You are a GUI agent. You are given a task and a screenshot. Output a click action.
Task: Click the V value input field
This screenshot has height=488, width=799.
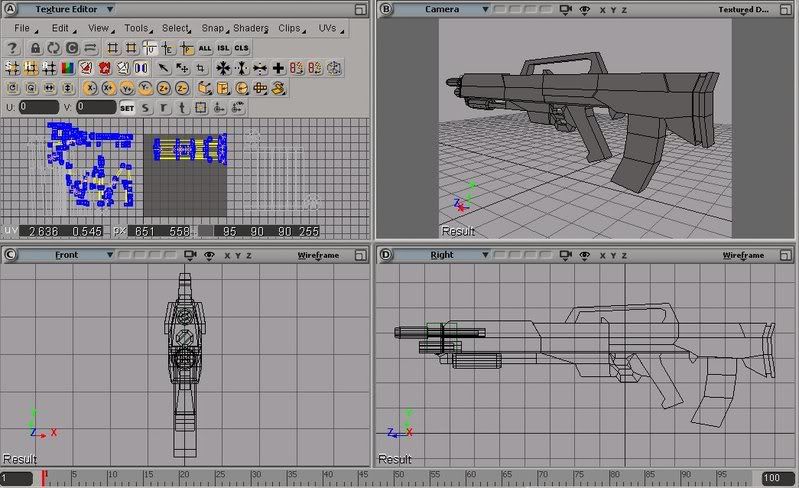(96, 107)
